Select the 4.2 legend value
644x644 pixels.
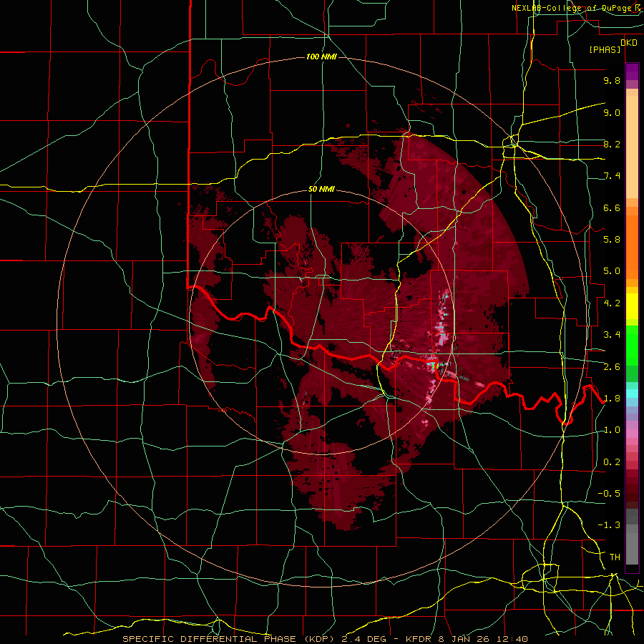click(612, 303)
